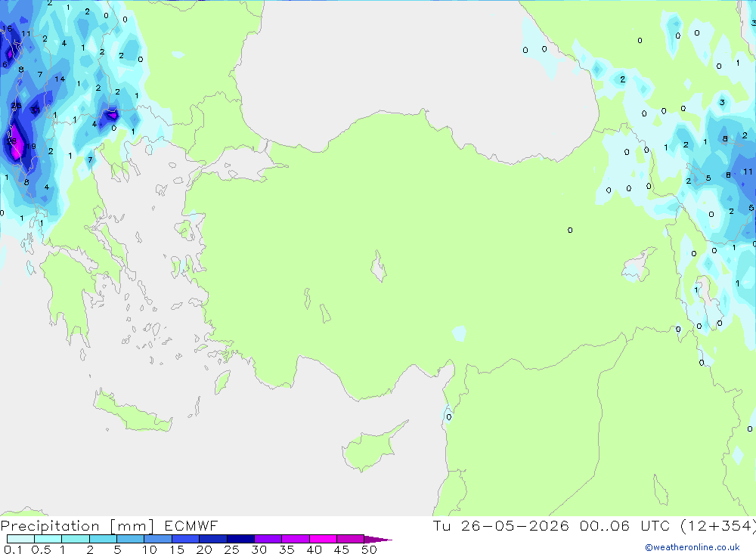Click the legend label "30"
The width and height of the screenshot is (756, 554).
259,549
